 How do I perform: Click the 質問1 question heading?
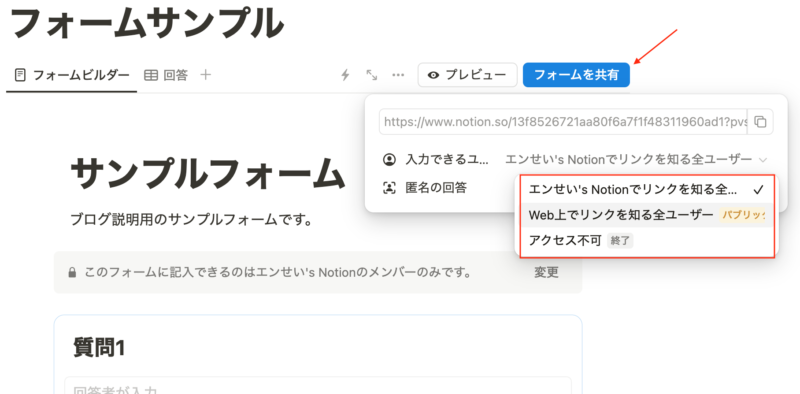(x=99, y=348)
